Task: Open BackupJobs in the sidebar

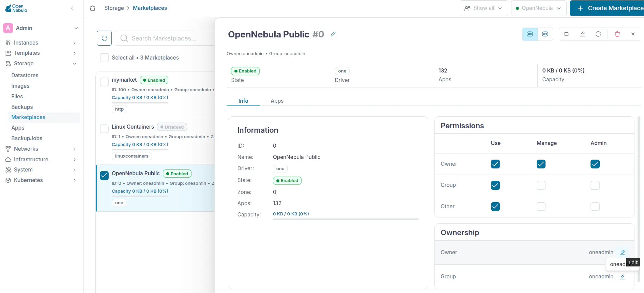Action: click(x=27, y=138)
